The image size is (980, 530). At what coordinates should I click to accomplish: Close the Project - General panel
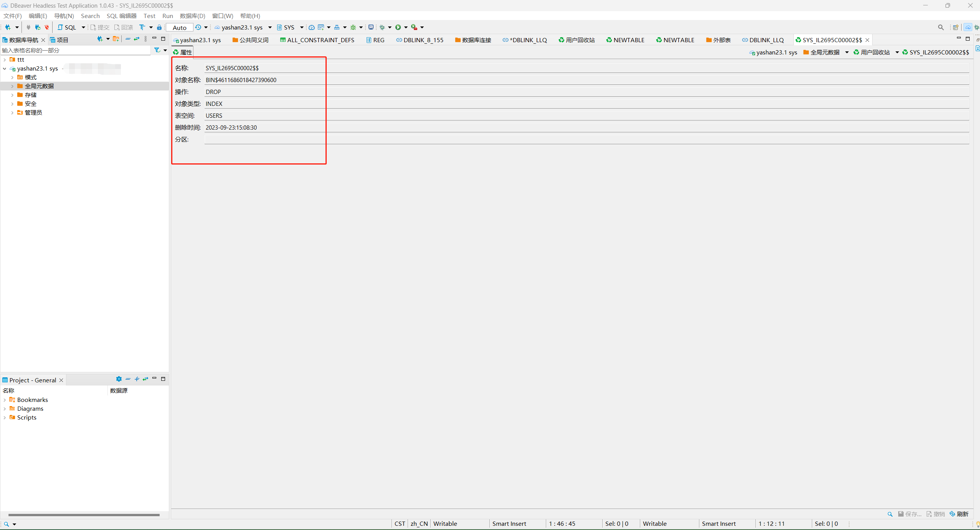[61, 380]
